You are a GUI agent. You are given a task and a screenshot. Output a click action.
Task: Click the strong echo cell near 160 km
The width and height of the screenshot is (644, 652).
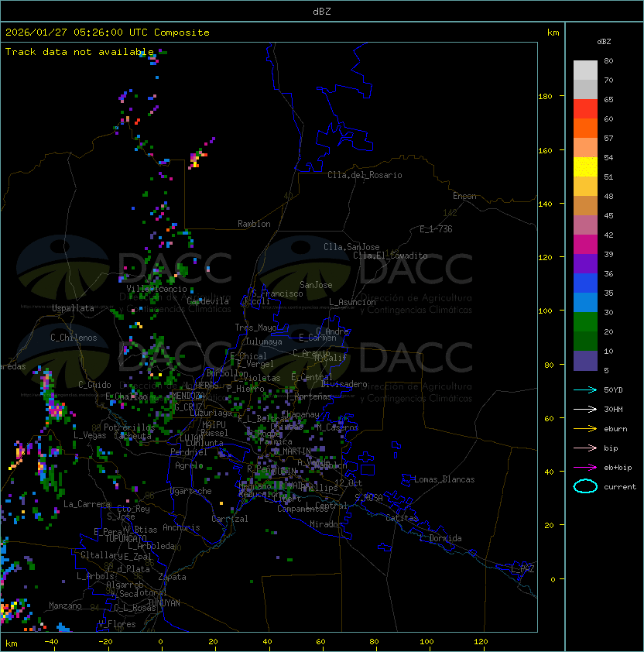click(x=195, y=160)
